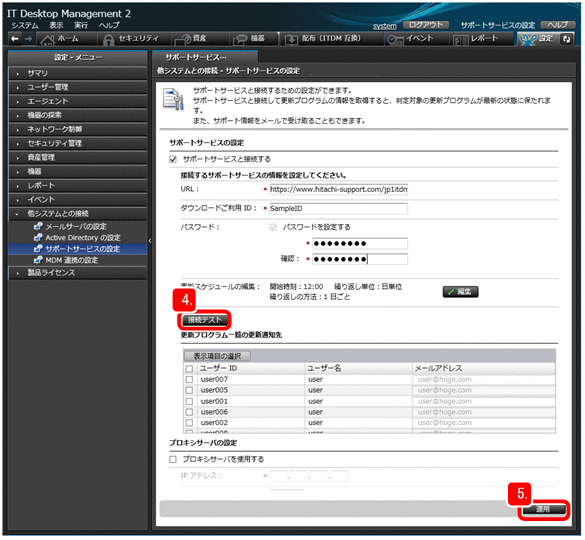Image resolution: width=585 pixels, height=540 pixels.
Task: Expand the エージェント menu section
Action: pyautogui.click(x=78, y=101)
